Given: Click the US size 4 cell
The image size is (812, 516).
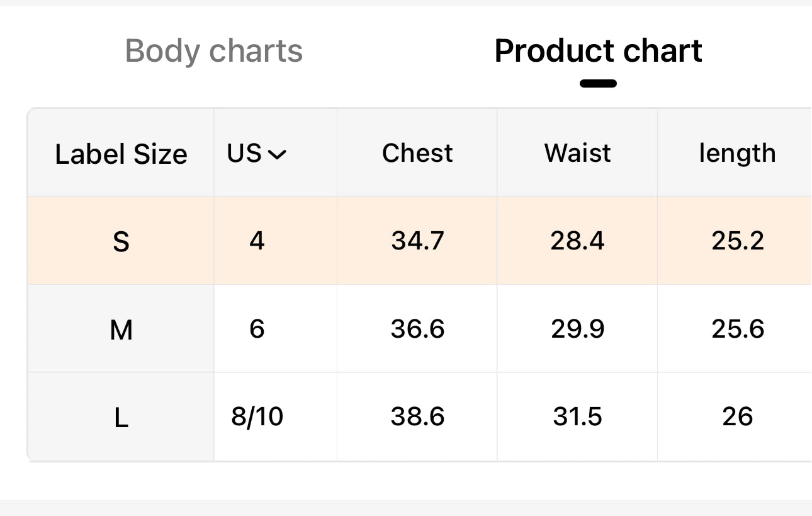Looking at the screenshot, I should pyautogui.click(x=257, y=241).
